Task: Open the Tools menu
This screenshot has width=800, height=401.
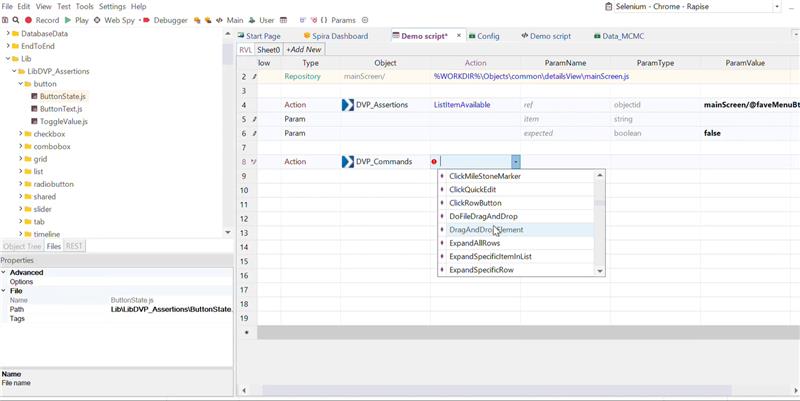Action: [85, 7]
